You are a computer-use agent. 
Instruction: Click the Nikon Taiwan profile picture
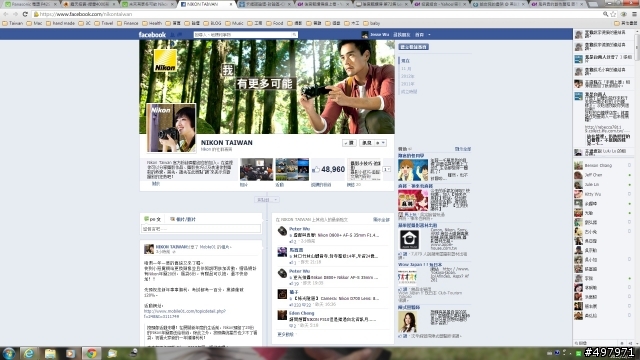tap(171, 128)
